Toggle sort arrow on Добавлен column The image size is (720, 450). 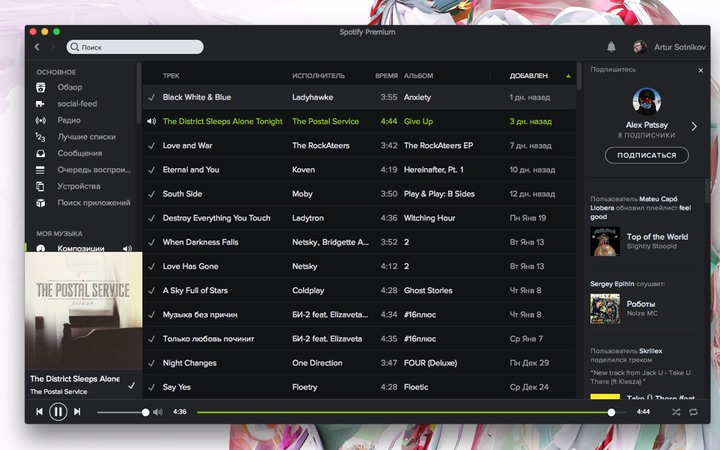[568, 76]
